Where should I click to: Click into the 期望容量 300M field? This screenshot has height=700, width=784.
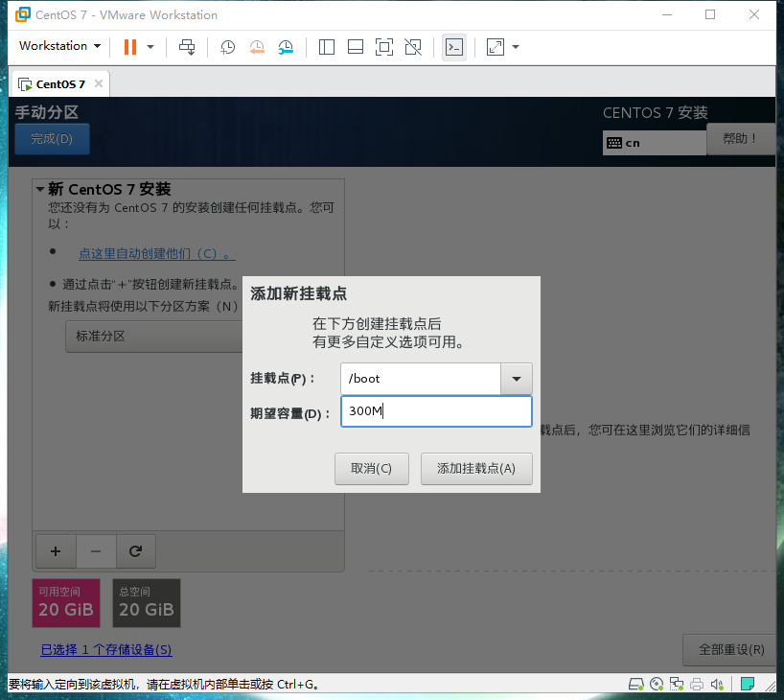(436, 411)
